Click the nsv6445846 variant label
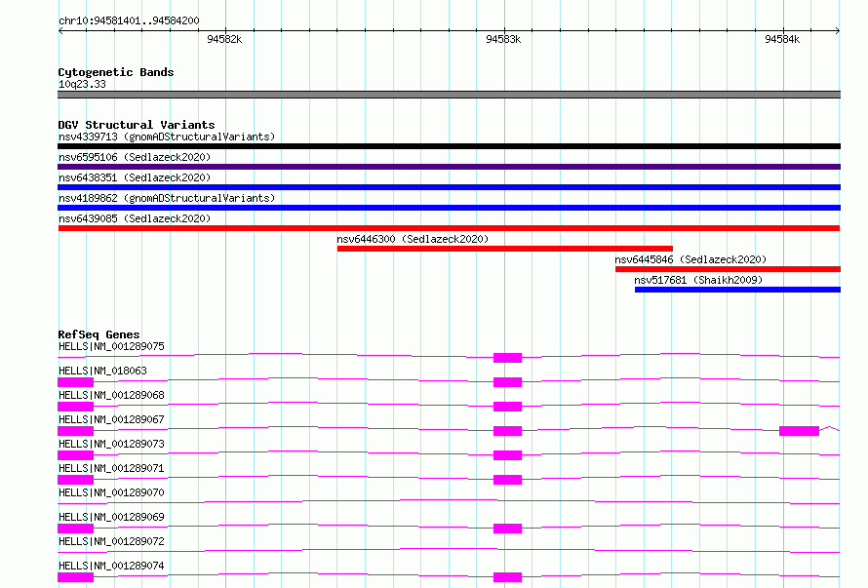Image resolution: width=868 pixels, height=588 pixels. (690, 259)
